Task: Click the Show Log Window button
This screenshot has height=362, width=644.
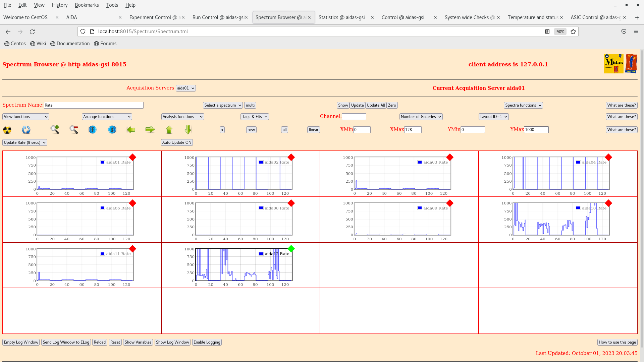Action: 172,342
